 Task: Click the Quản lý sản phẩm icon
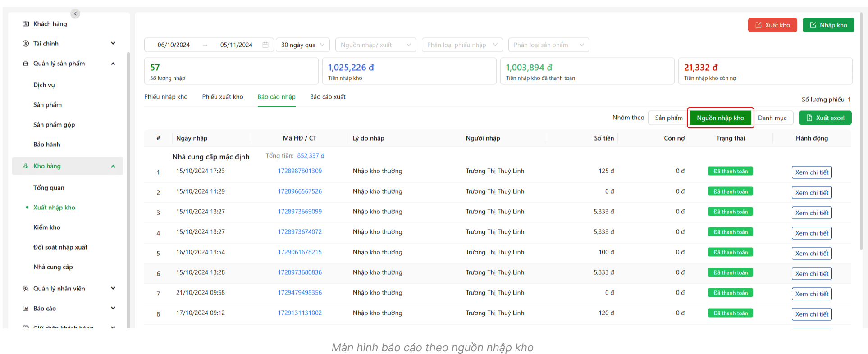click(26, 64)
